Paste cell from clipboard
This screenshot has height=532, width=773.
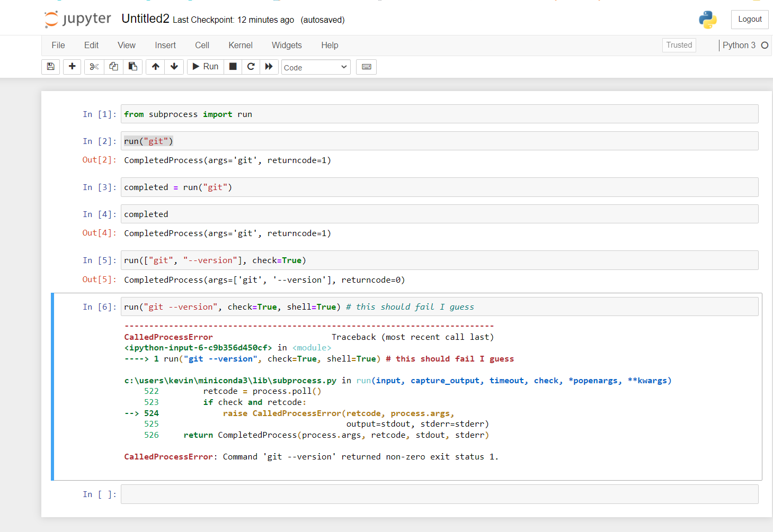[x=132, y=67]
